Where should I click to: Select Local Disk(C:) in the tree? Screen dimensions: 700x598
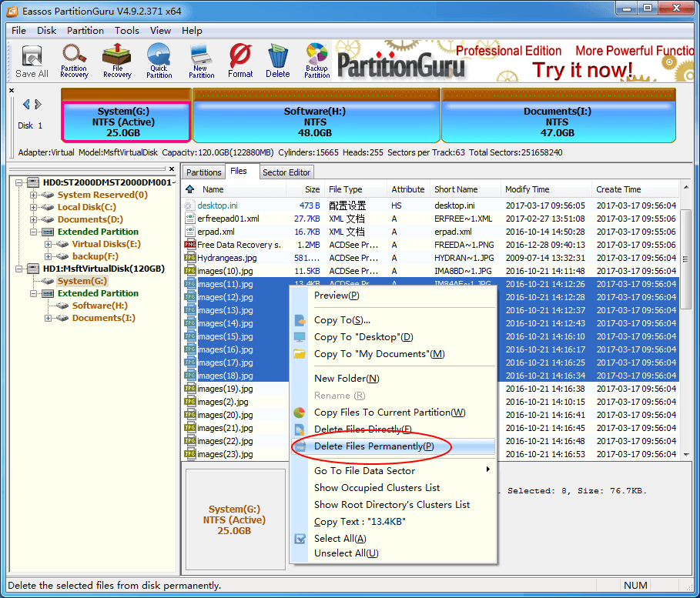click(86, 207)
